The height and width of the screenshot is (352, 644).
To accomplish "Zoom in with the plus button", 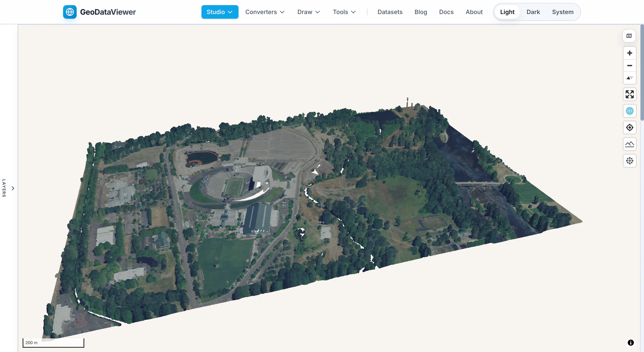I will click(630, 53).
